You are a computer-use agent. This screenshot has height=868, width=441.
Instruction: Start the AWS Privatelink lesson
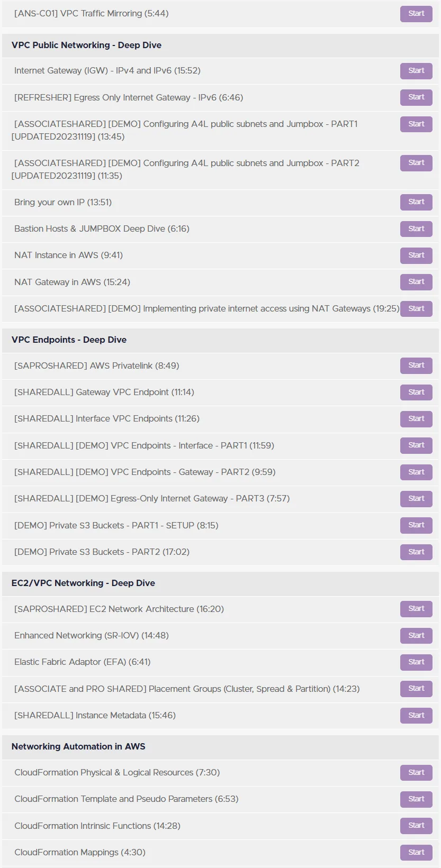pyautogui.click(x=416, y=366)
